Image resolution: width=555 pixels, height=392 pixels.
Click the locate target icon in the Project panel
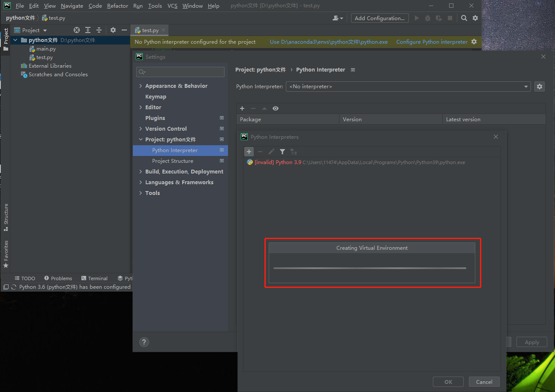(x=77, y=30)
